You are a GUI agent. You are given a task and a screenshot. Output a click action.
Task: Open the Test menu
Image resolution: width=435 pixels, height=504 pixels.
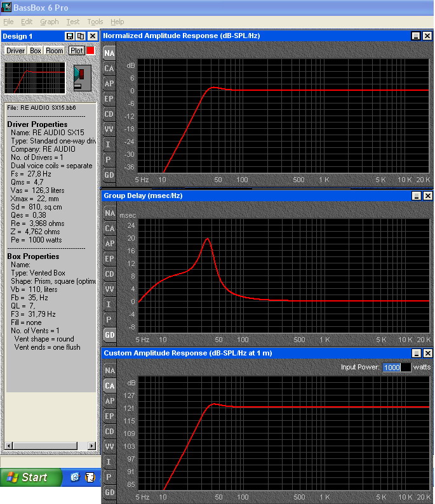click(x=72, y=22)
